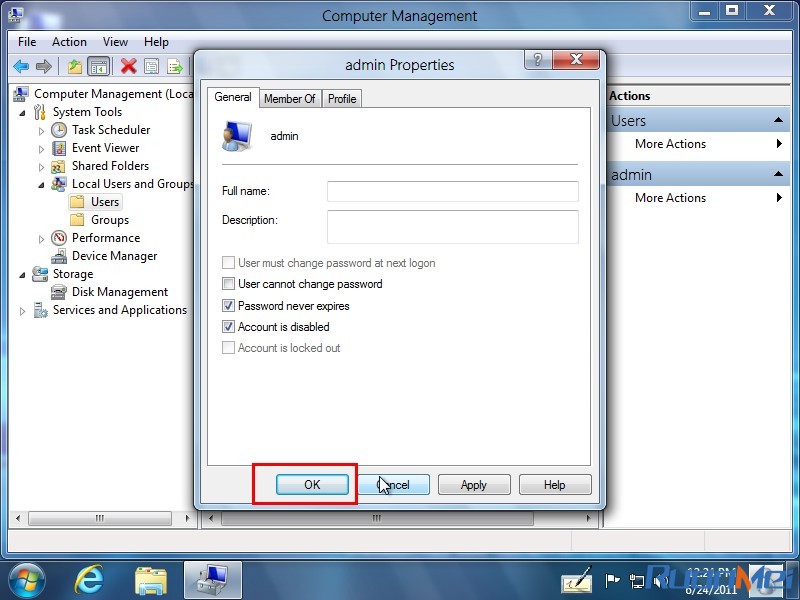Click the Description input field
800x600 pixels.
tap(453, 227)
